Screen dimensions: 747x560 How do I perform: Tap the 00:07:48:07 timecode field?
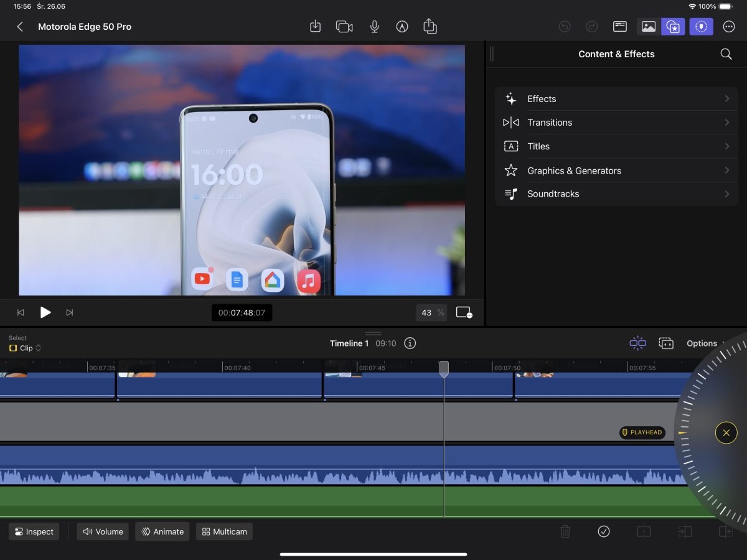click(x=242, y=312)
